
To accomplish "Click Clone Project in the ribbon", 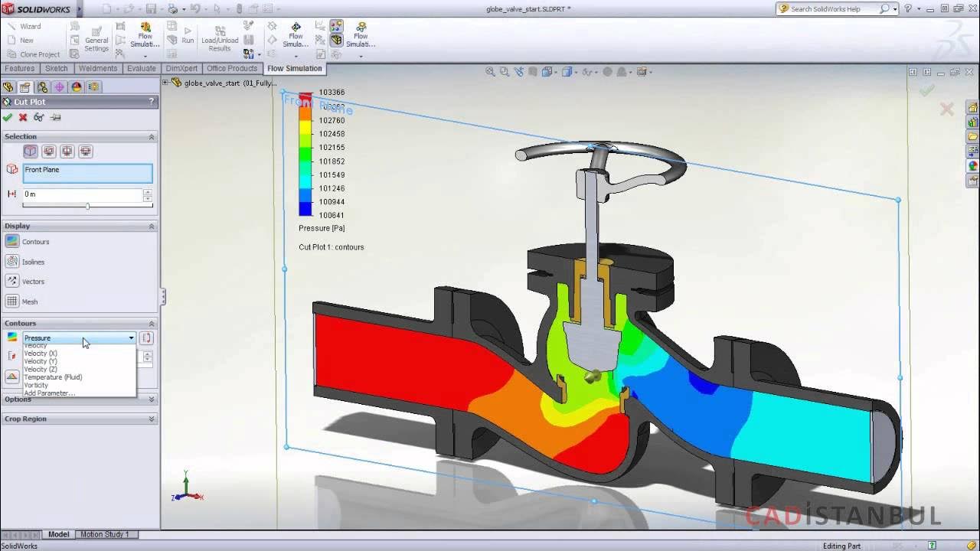I will click(33, 54).
